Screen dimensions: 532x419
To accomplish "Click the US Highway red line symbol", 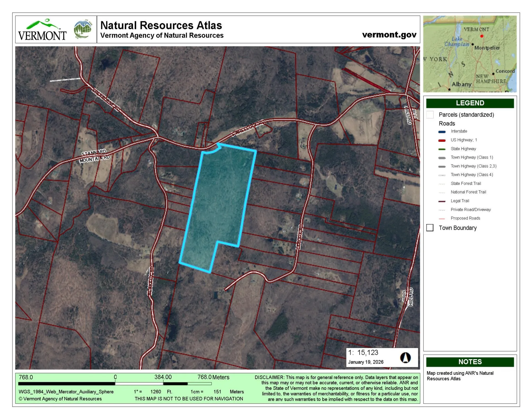I will tap(443, 140).
